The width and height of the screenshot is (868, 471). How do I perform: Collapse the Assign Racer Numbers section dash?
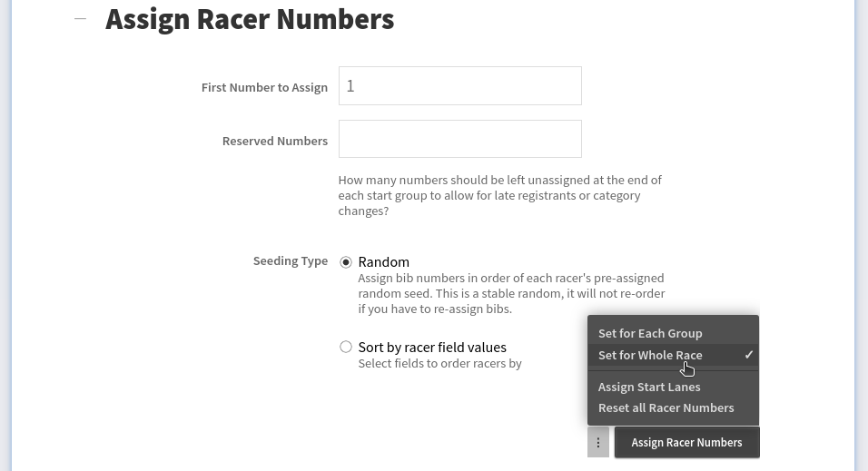pyautogui.click(x=81, y=19)
